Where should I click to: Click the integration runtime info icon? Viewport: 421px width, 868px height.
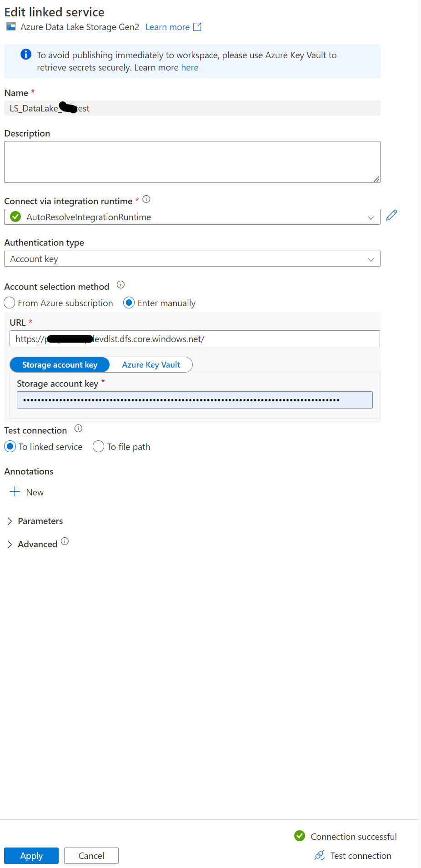click(146, 199)
